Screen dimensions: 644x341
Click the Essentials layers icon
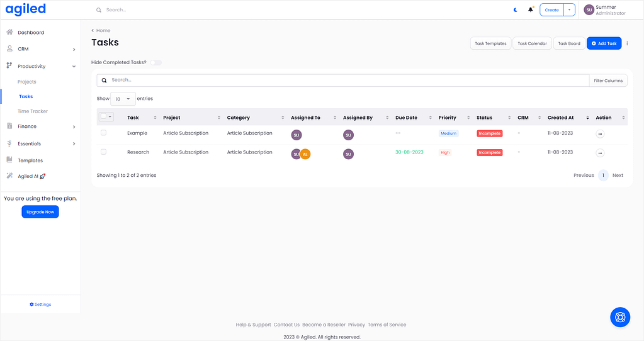(9, 143)
